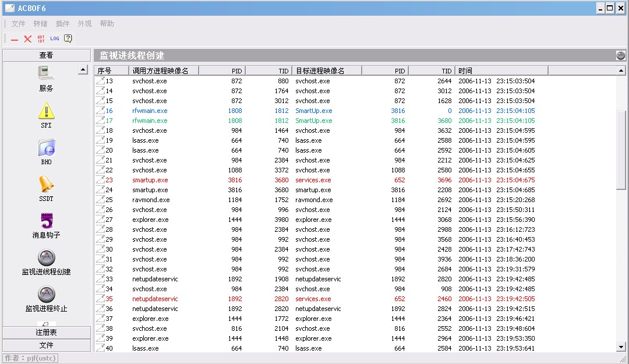629x364 pixels.
Task: Sort by the 时间 column header
Action: tap(501, 70)
